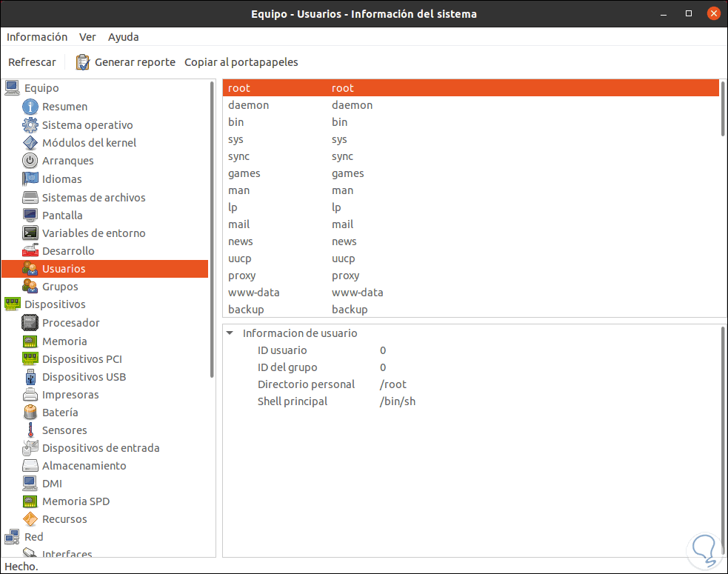Click the Sistemas de archivos drive icon

click(30, 197)
